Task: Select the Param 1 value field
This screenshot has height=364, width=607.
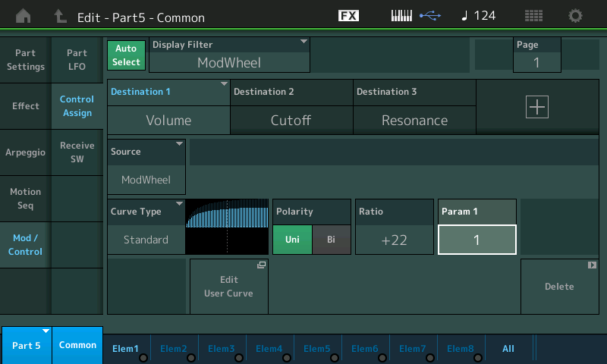Action: click(x=476, y=240)
